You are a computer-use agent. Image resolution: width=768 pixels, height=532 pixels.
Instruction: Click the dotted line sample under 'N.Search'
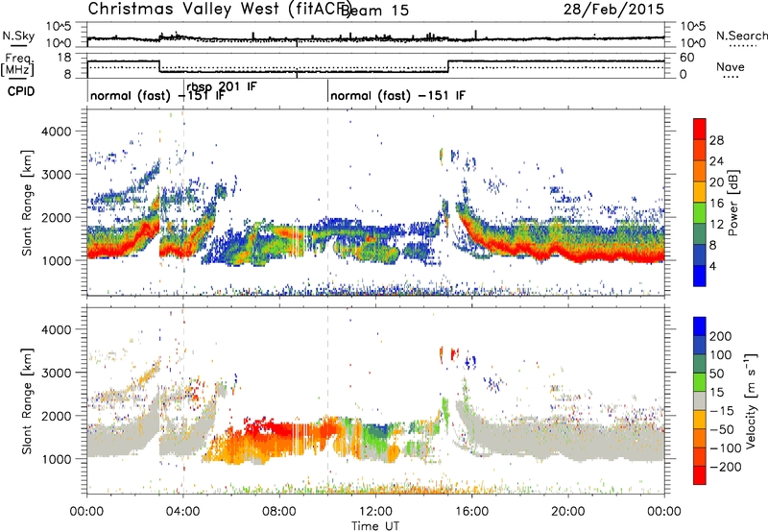742,46
